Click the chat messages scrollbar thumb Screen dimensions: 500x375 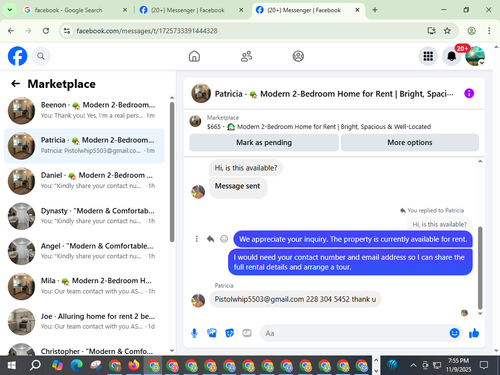(x=480, y=268)
